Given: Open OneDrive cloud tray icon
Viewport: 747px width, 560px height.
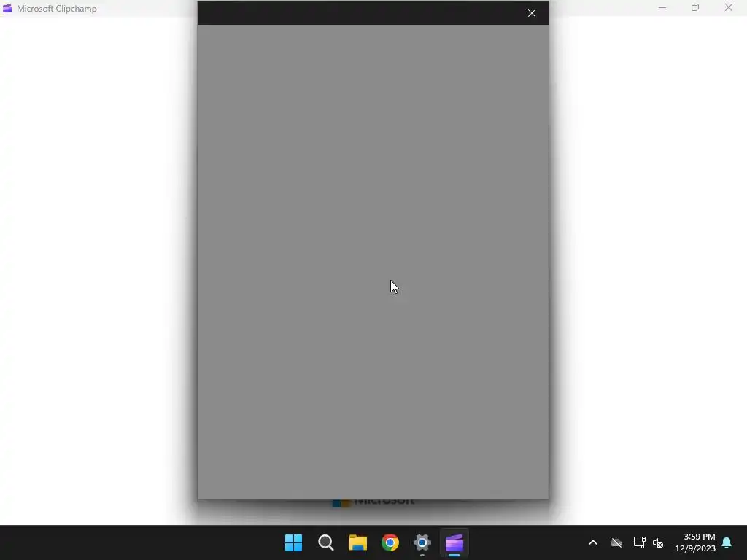Looking at the screenshot, I should point(616,542).
